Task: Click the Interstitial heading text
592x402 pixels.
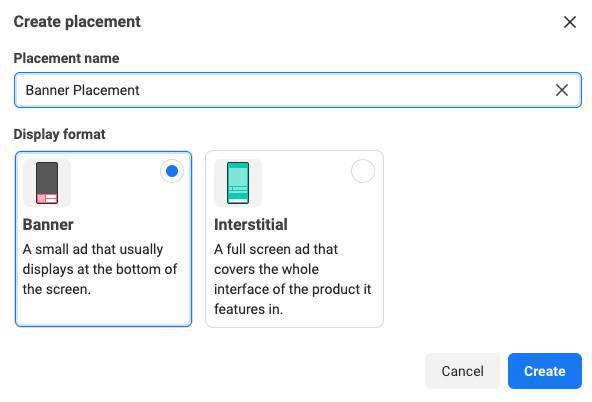Action: point(251,225)
